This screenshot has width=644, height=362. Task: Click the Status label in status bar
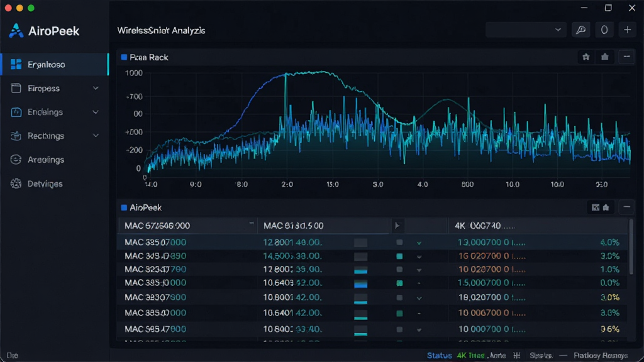tap(440, 356)
